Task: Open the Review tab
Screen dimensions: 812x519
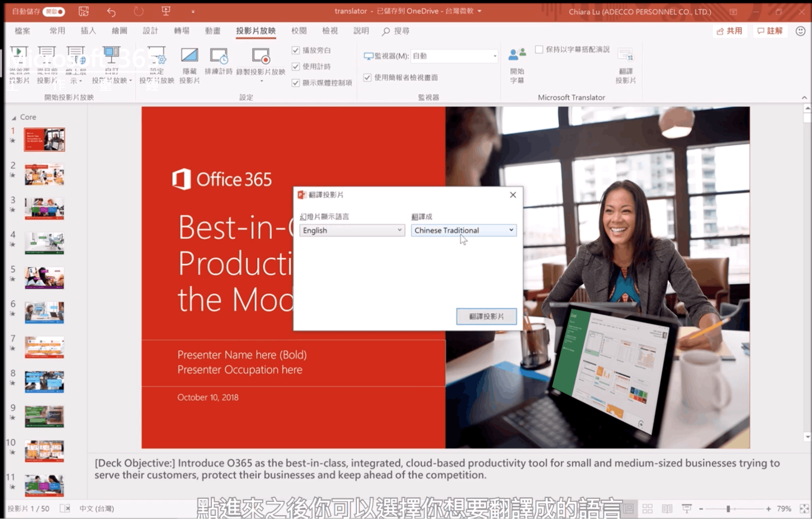Action: [299, 31]
